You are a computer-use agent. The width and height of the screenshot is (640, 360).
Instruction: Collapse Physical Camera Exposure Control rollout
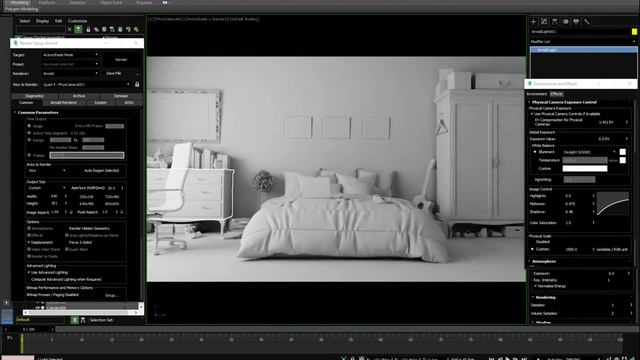pos(564,102)
